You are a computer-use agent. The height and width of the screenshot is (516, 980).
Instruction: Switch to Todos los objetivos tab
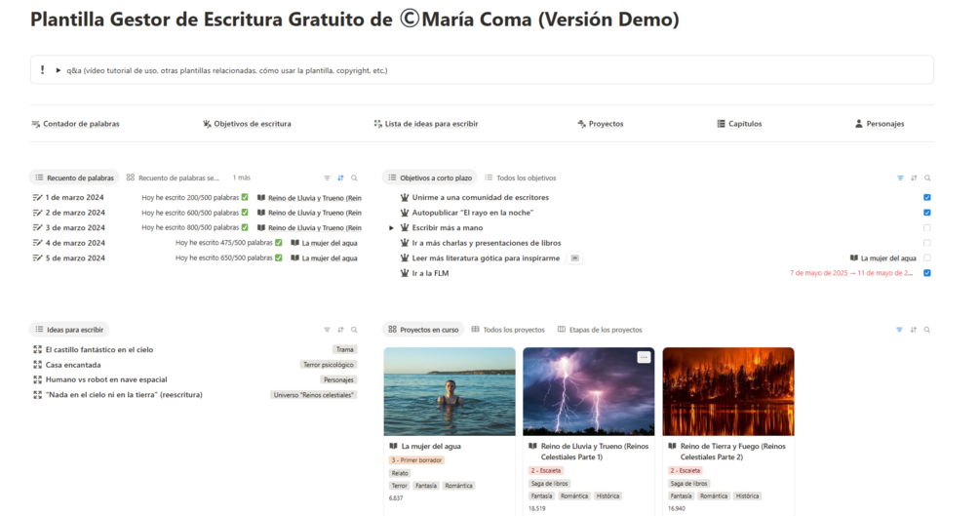[x=521, y=178]
